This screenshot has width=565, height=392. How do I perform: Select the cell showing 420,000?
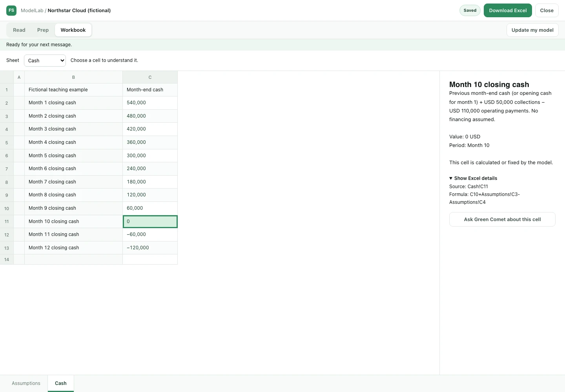pyautogui.click(x=150, y=129)
